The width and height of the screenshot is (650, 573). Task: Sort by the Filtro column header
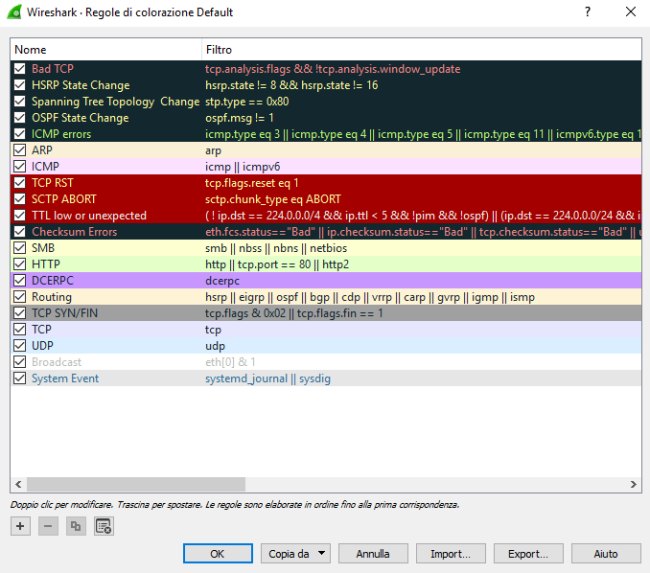pyautogui.click(x=420, y=49)
